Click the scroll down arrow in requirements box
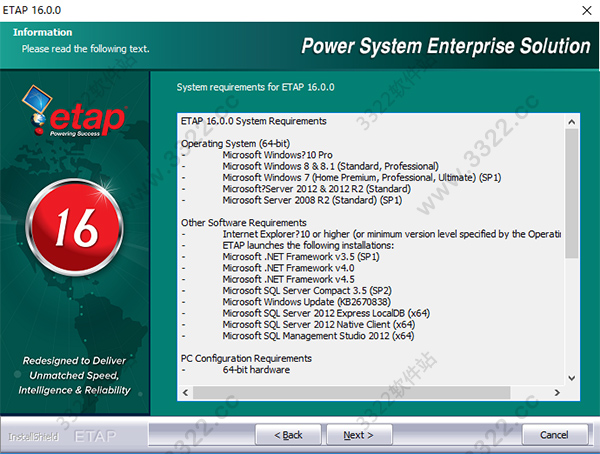600x454 pixels. (572, 378)
